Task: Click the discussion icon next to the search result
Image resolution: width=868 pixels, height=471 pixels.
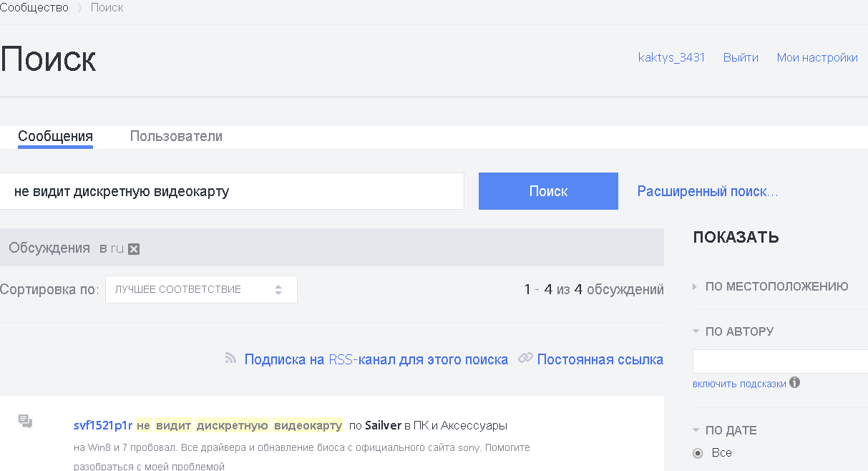Action: point(26,422)
